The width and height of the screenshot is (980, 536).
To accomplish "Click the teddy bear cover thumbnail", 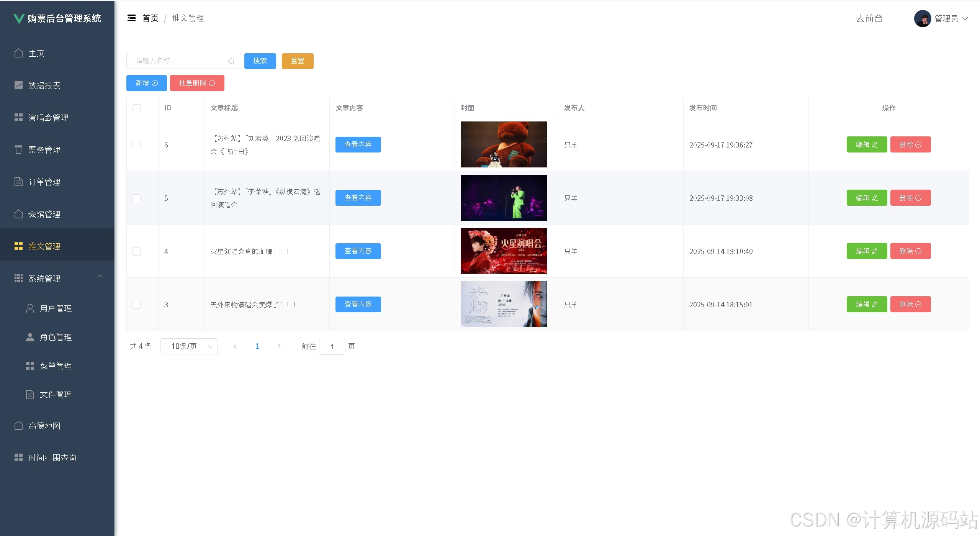I will click(x=504, y=144).
